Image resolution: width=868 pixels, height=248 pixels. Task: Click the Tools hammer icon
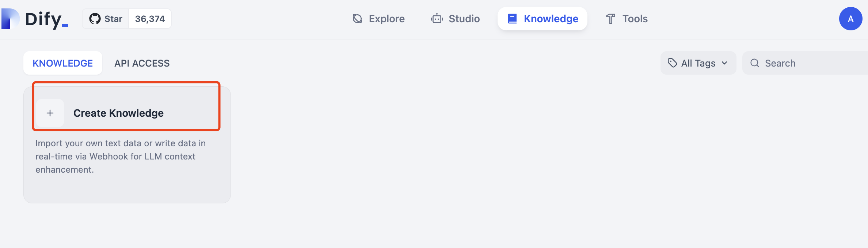pyautogui.click(x=610, y=19)
